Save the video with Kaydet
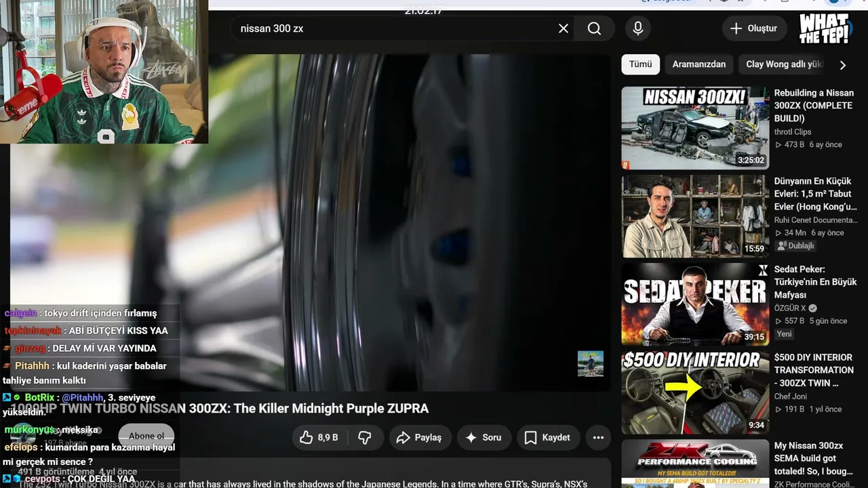This screenshot has width=868, height=488. pyautogui.click(x=548, y=438)
